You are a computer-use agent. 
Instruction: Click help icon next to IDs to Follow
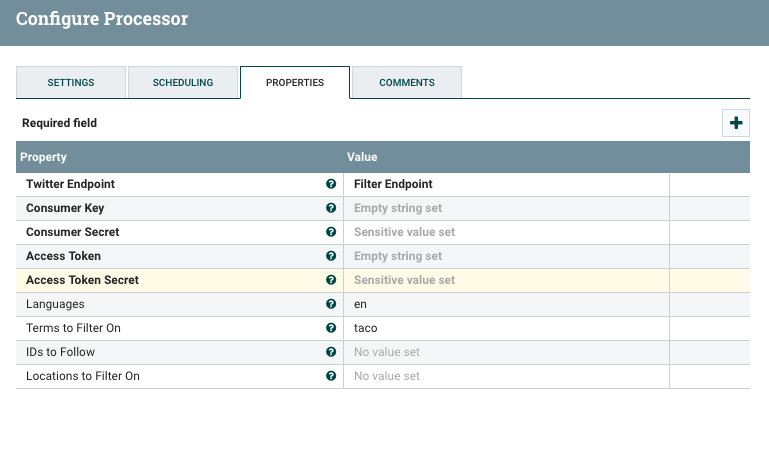click(x=330, y=352)
